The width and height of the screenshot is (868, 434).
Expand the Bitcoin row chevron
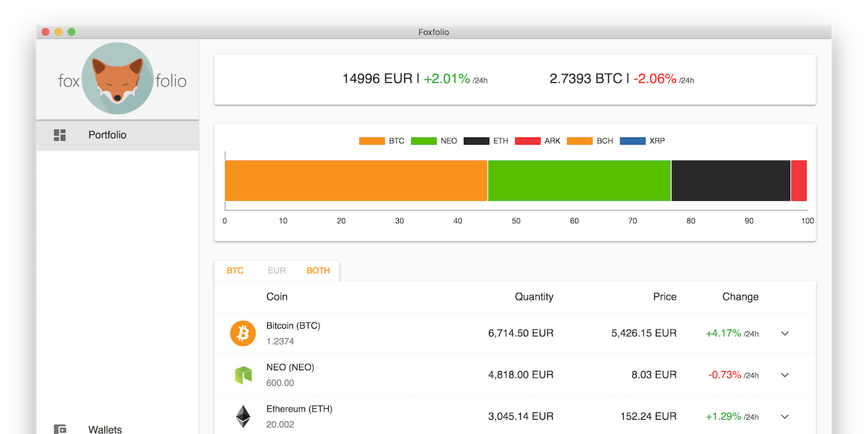(785, 334)
